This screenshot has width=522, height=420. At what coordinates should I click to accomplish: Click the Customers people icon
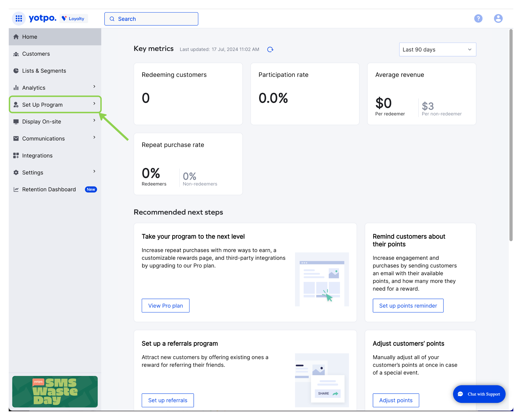(16, 54)
